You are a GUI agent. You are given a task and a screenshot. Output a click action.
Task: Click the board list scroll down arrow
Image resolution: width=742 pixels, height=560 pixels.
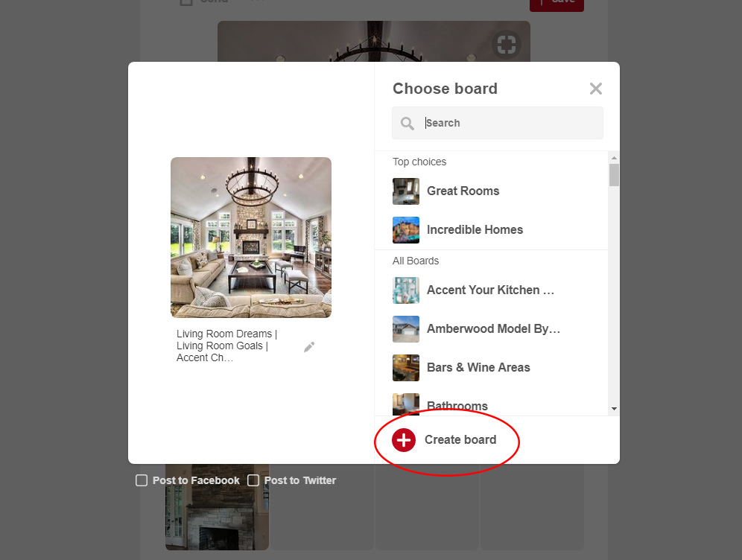[x=614, y=409]
